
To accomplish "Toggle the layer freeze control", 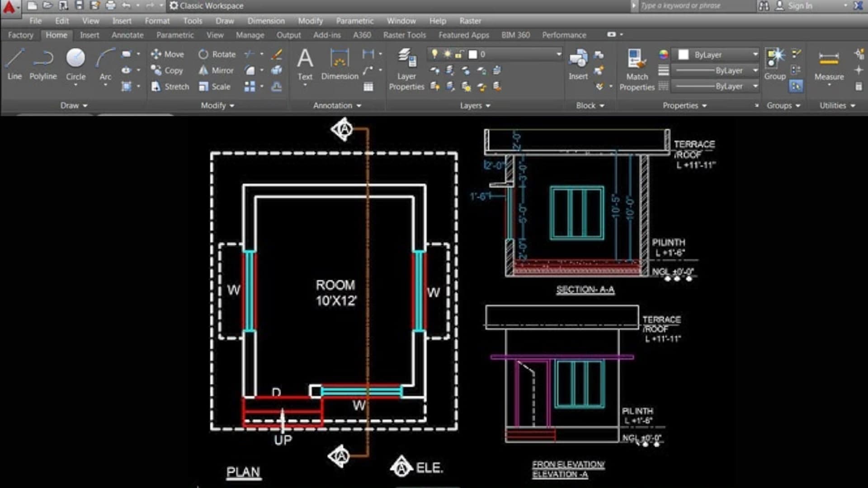I will [x=447, y=54].
